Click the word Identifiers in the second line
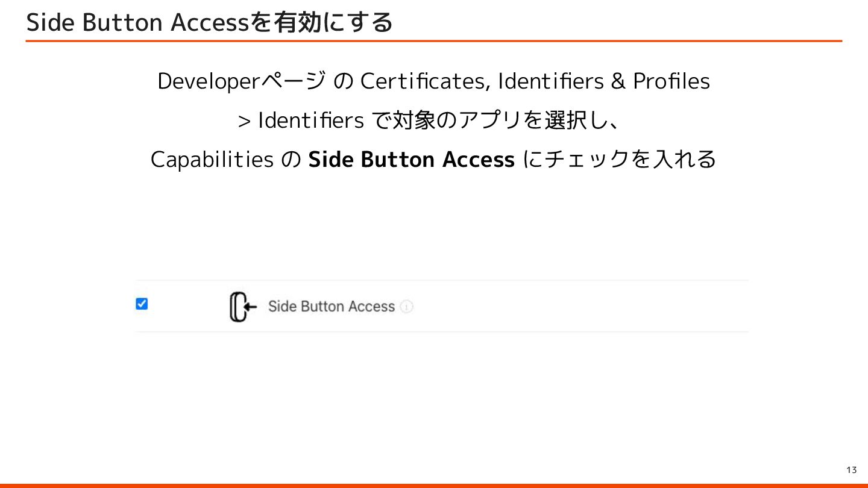 coord(310,121)
